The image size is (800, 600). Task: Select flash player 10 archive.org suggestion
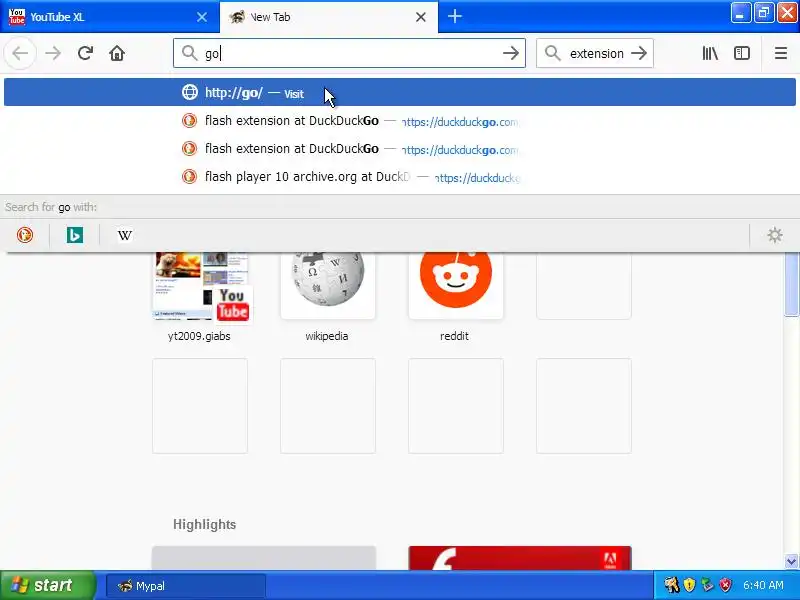click(399, 177)
